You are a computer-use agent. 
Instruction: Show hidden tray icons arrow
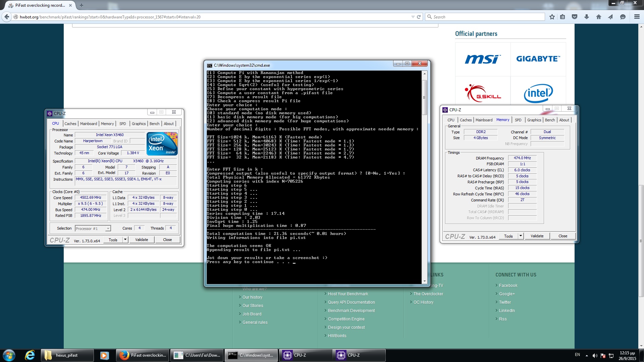(x=587, y=355)
